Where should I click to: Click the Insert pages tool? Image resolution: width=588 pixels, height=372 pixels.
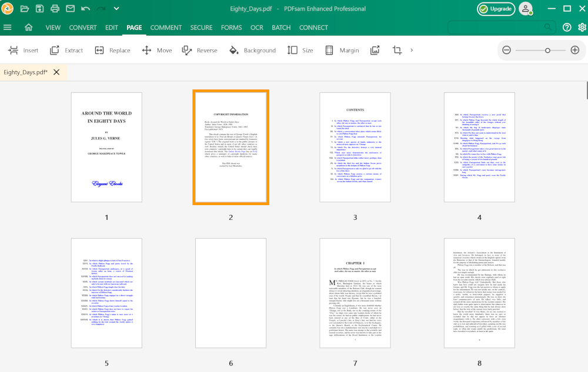(24, 50)
